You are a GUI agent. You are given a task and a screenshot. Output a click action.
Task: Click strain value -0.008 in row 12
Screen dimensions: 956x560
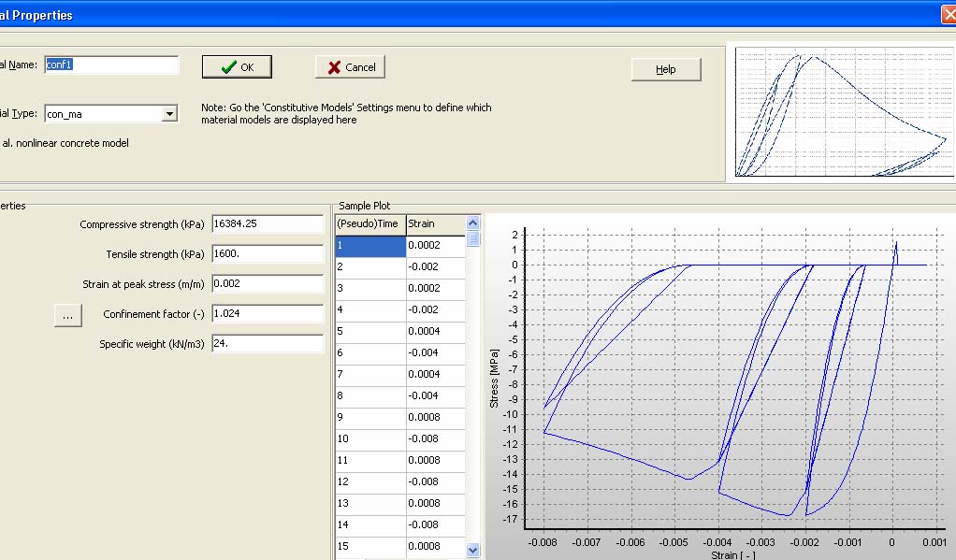point(435,481)
